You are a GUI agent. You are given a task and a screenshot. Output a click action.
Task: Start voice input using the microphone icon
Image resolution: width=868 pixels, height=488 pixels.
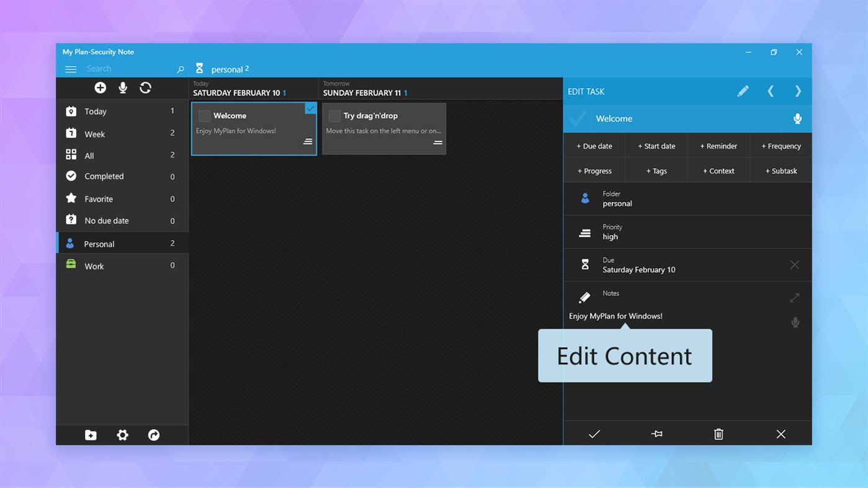tap(122, 87)
